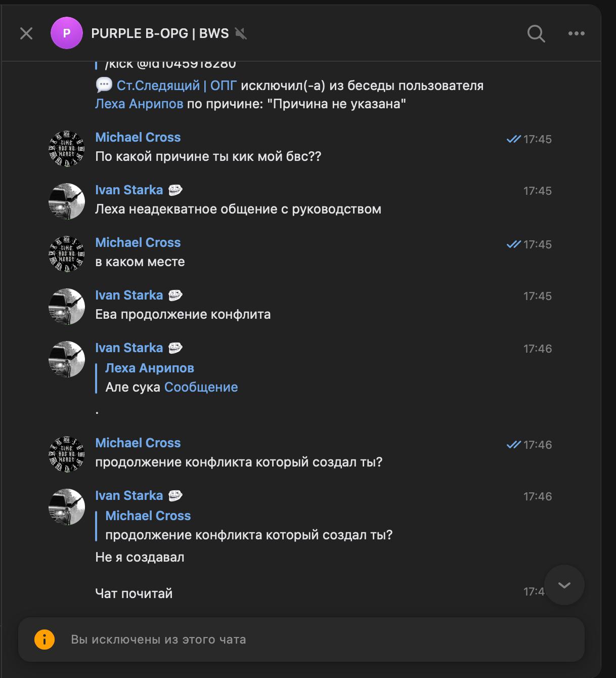The height and width of the screenshot is (678, 616).
Task: Click the muted speaker icon beside chat title
Action: (241, 33)
